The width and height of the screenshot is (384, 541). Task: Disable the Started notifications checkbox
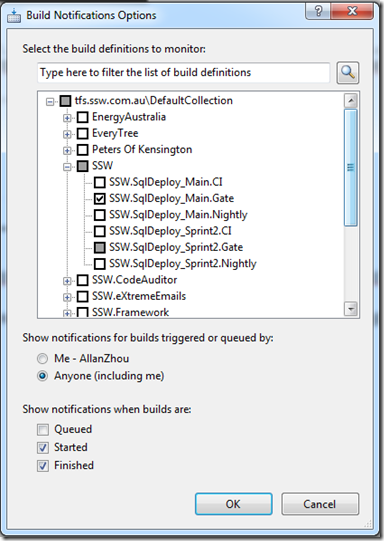[43, 448]
